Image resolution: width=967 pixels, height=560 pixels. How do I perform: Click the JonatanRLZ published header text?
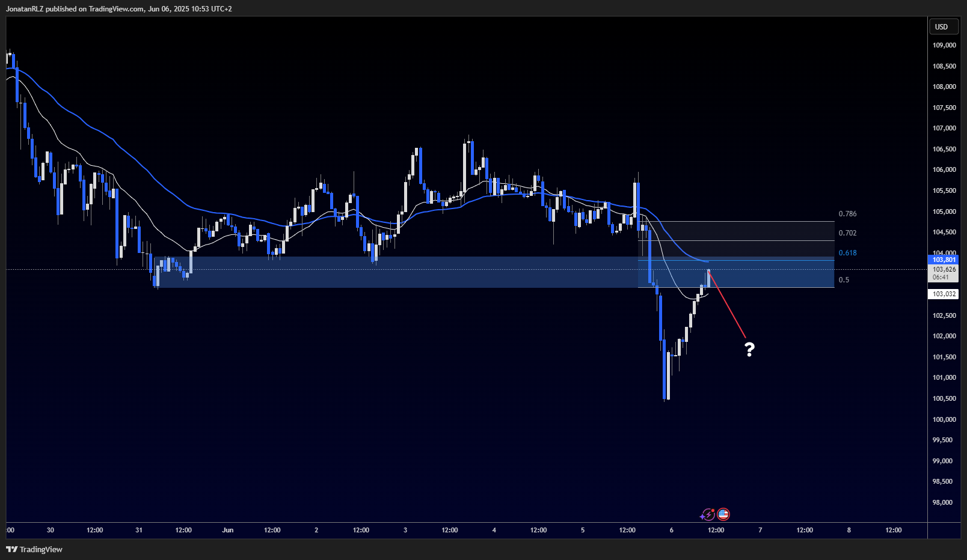pos(119,9)
